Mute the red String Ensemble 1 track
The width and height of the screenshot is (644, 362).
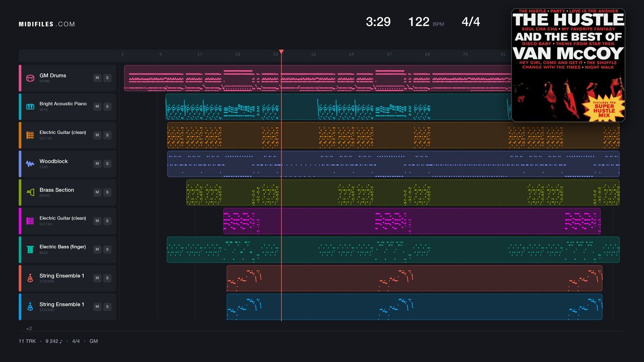(x=97, y=278)
